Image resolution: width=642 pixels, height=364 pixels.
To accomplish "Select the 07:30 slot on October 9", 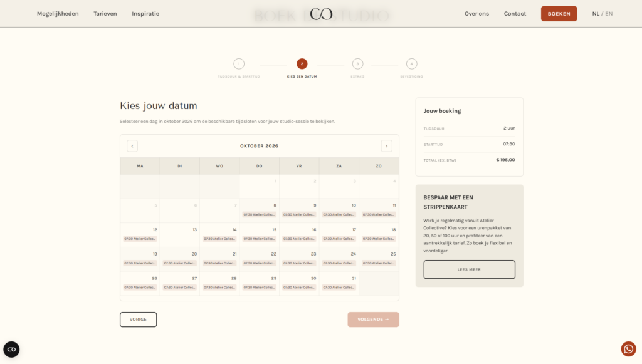I will [299, 214].
